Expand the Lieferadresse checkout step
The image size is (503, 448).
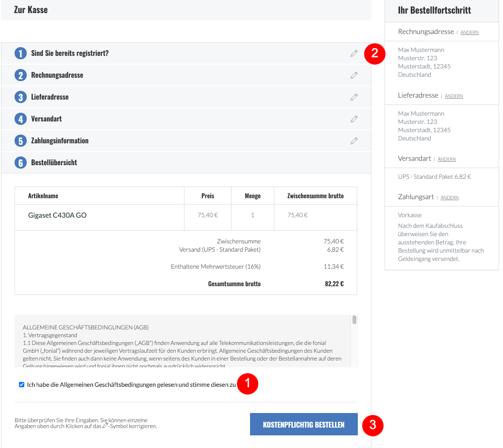click(186, 97)
